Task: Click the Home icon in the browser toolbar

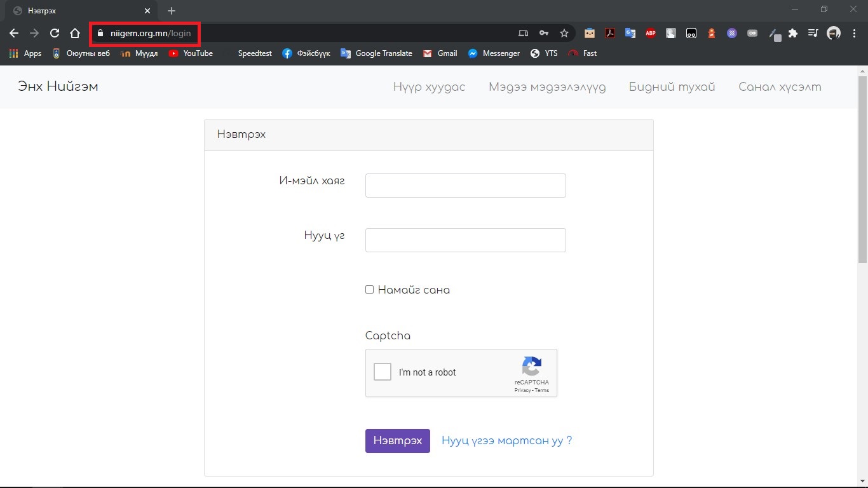Action: point(75,33)
